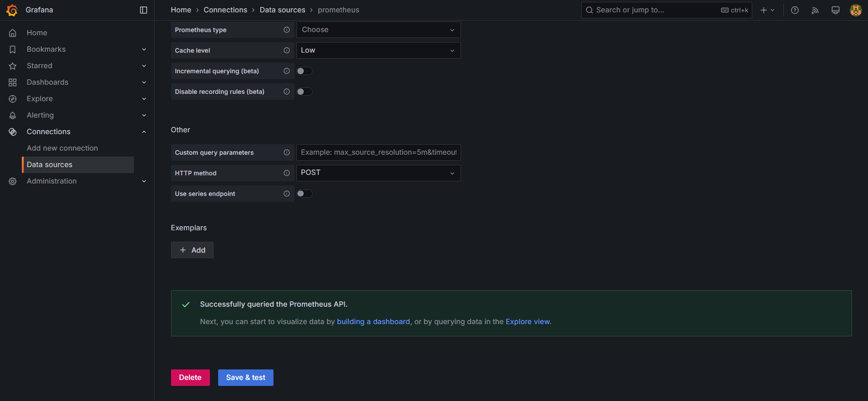868x401 pixels.
Task: Click the Home breadcrumb link
Action: click(181, 10)
